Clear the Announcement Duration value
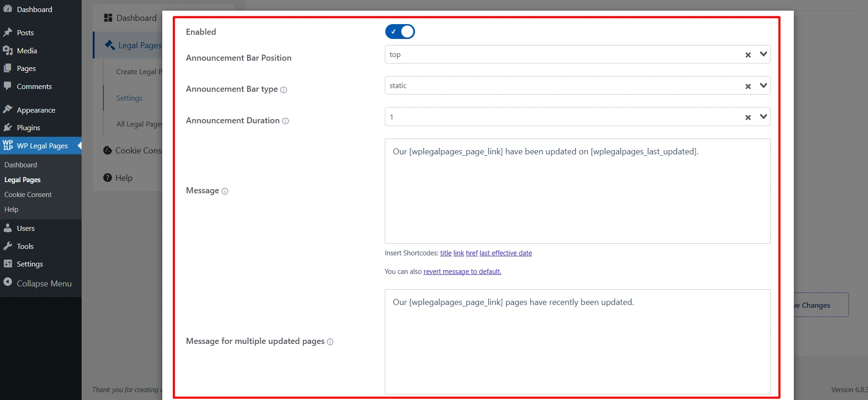The width and height of the screenshot is (868, 400). pyautogui.click(x=747, y=117)
